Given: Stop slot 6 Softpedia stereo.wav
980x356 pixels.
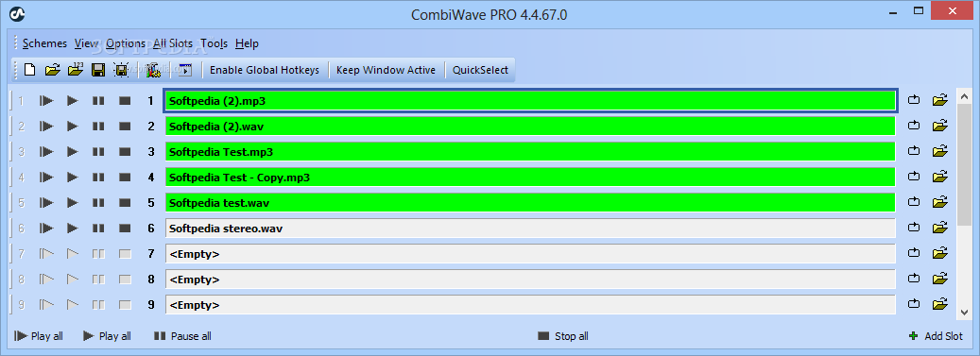Looking at the screenshot, I should [x=125, y=229].
